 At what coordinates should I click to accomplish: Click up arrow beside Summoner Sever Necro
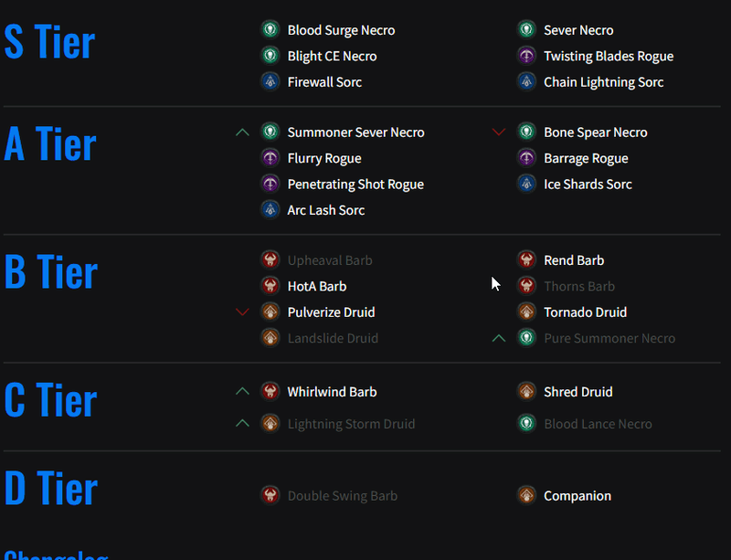coord(242,132)
